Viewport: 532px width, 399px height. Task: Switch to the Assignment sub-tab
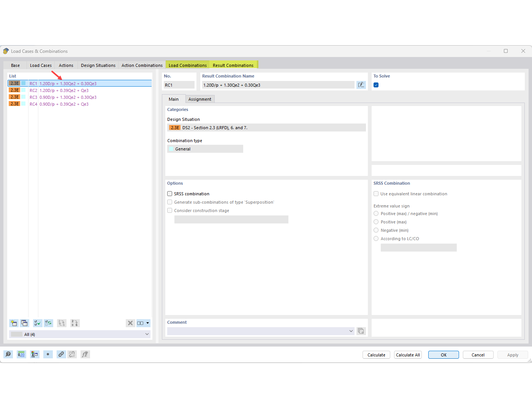click(200, 99)
